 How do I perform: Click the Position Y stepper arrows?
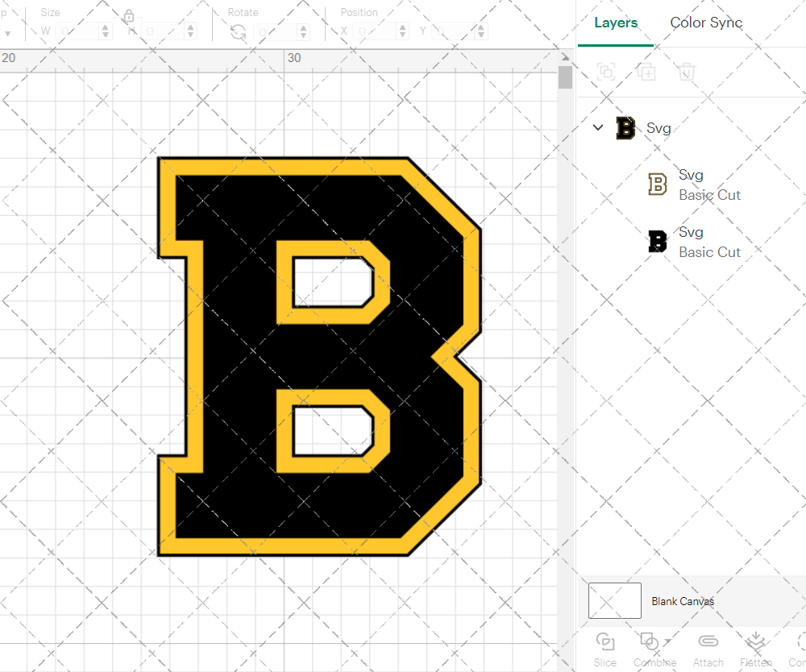pyautogui.click(x=481, y=31)
